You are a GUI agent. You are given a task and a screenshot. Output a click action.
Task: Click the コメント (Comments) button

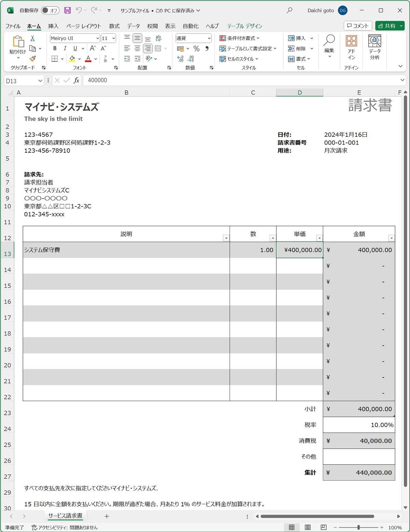[x=358, y=26]
